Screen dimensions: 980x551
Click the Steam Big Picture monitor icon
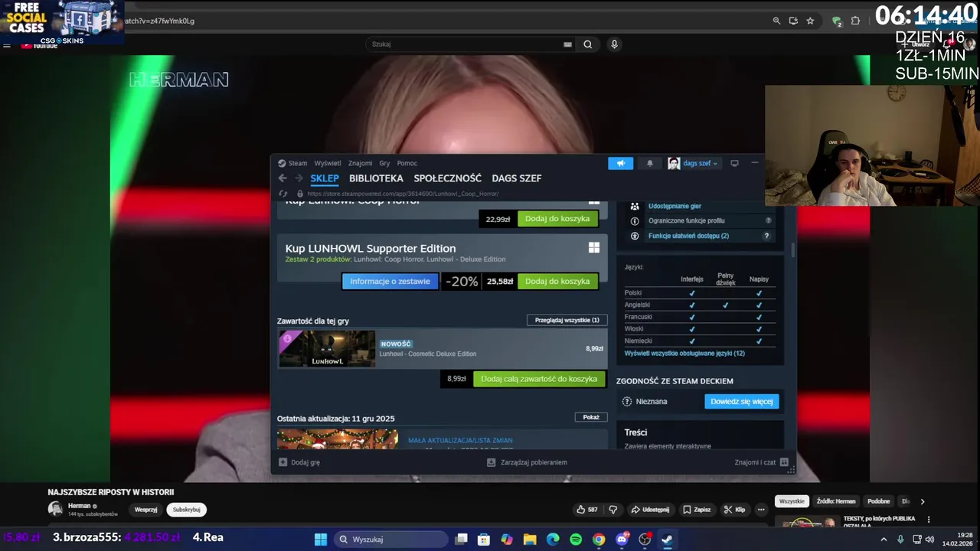point(734,163)
